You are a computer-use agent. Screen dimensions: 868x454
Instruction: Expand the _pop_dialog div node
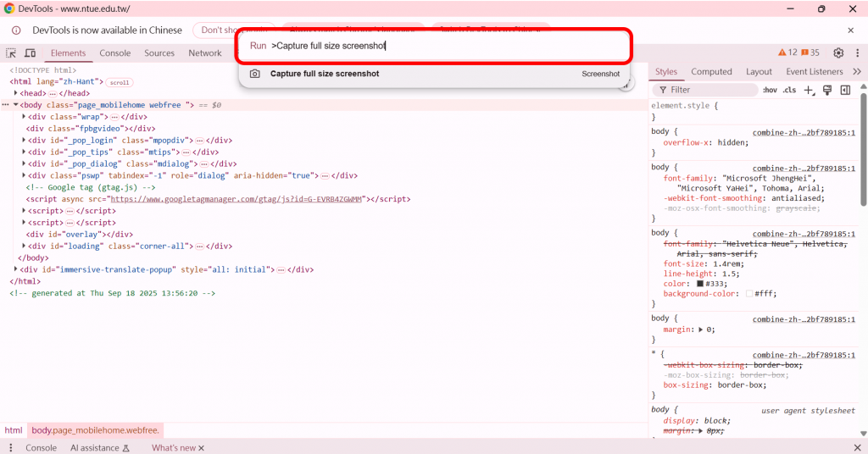[24, 163]
